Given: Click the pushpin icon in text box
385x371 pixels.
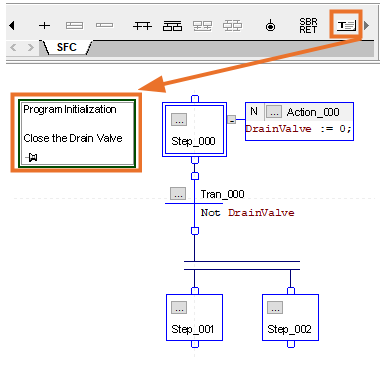Looking at the screenshot, I should point(31,157).
